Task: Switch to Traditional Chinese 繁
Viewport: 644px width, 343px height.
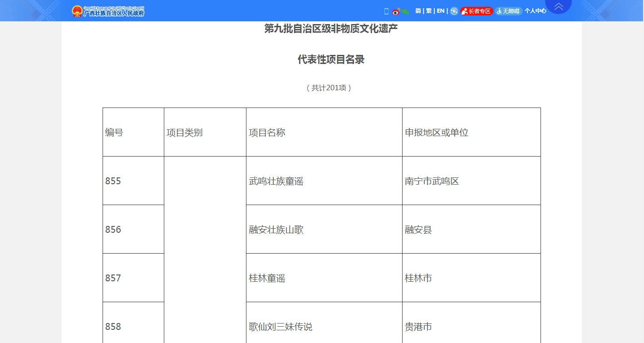Action: (x=429, y=11)
